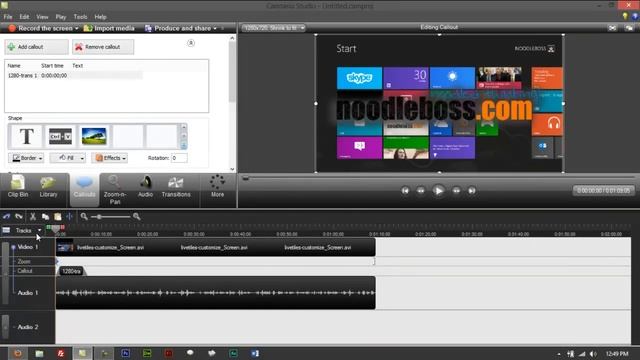Open Firefox from the taskbar

pos(18,353)
